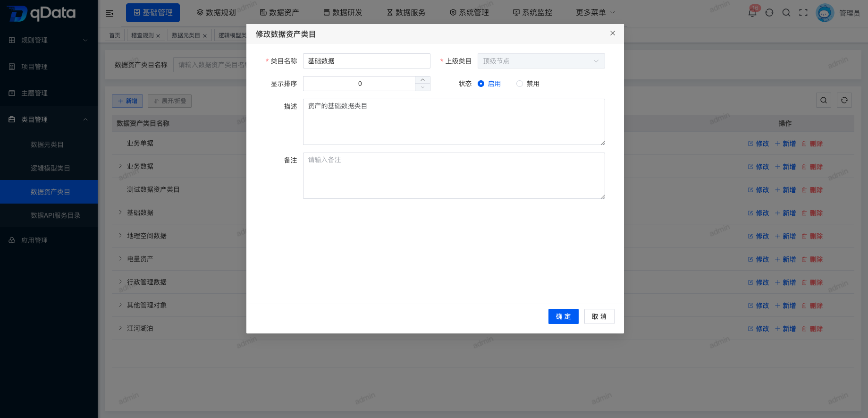Go to 数据API服务目录 in sidebar
The height and width of the screenshot is (418, 868).
point(49,215)
